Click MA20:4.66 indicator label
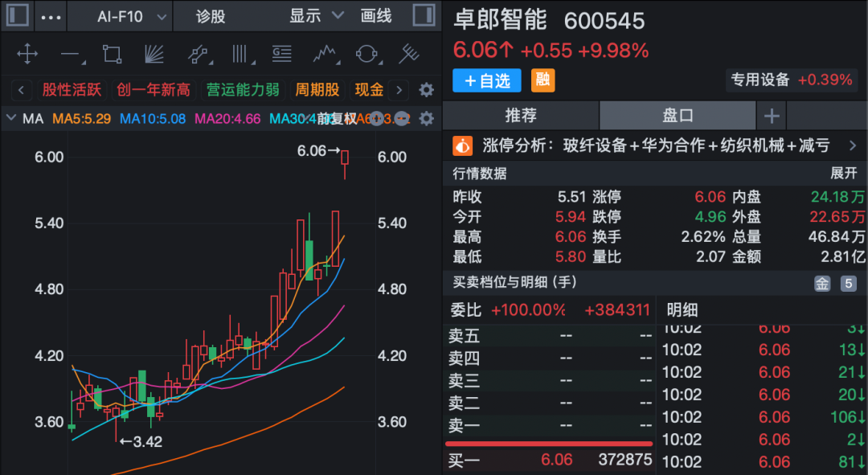Screen dimensions: 868x475 coord(227,118)
